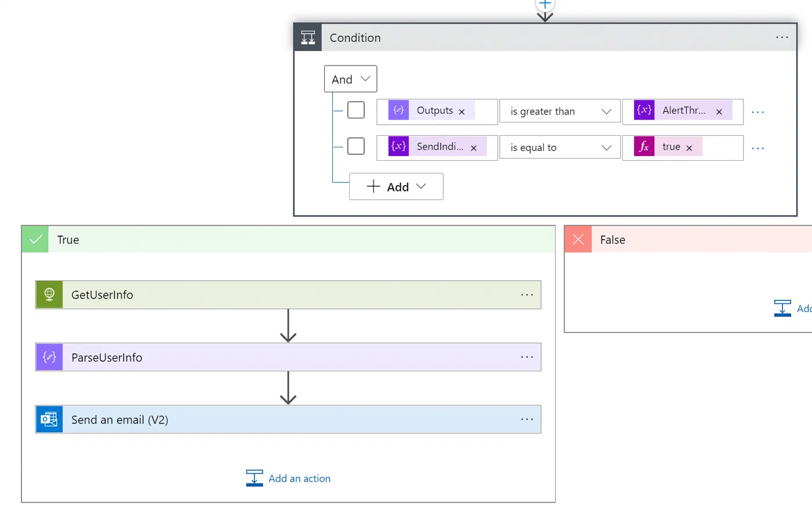
Task: Click the ParseUserInfo Parse JSON icon
Action: (49, 357)
